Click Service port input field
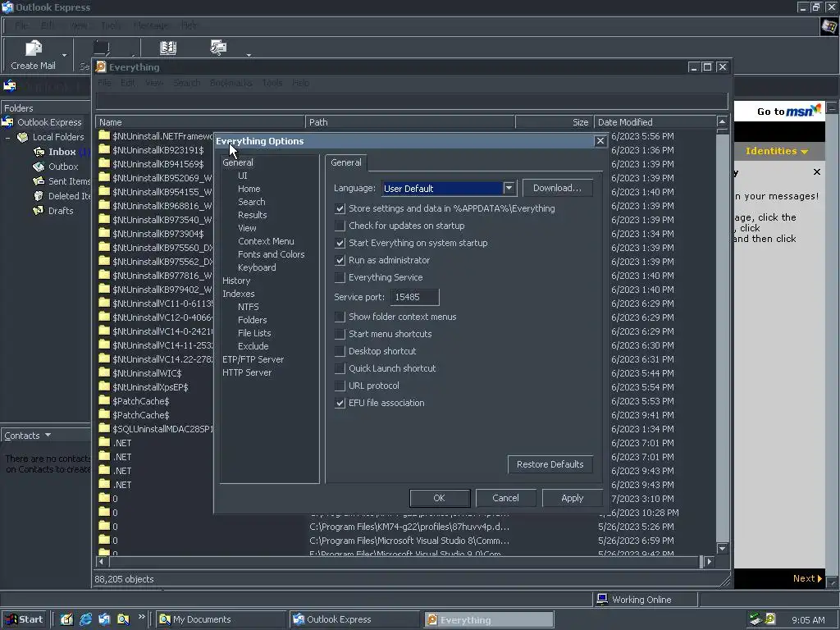 (414, 297)
